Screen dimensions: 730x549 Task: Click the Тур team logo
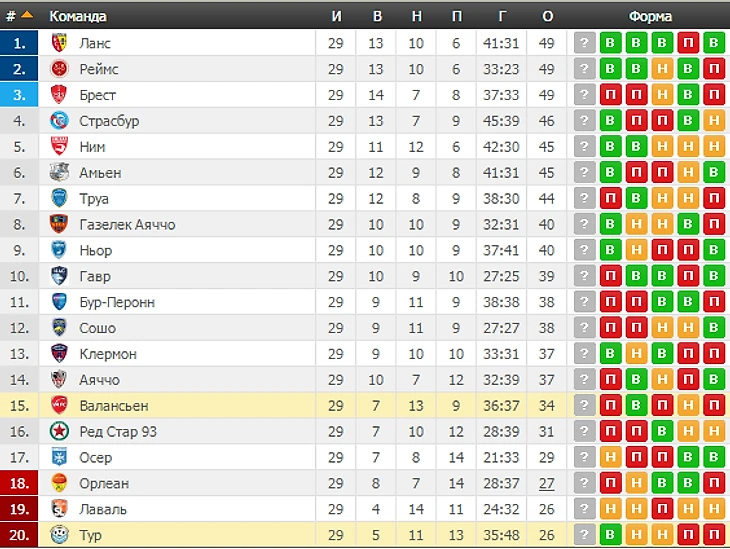pos(59,535)
